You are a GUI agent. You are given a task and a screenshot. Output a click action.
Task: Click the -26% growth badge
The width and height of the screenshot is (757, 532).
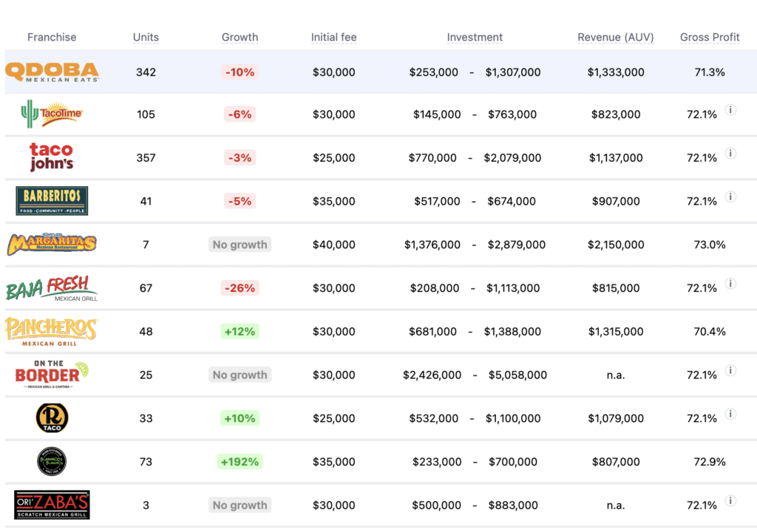(240, 288)
